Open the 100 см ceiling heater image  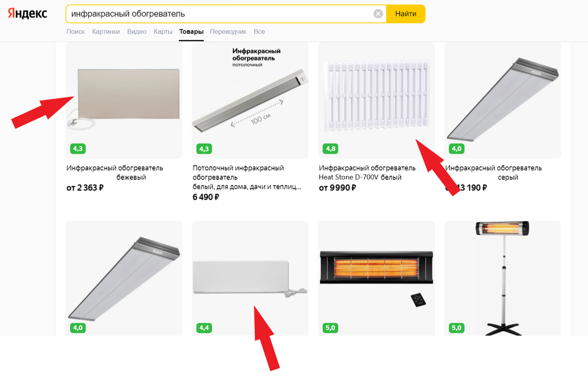pos(250,100)
